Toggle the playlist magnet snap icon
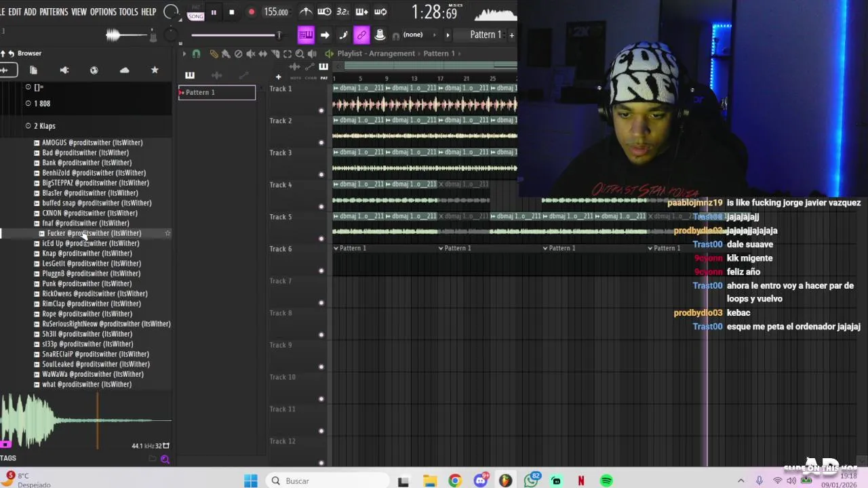 tap(196, 54)
